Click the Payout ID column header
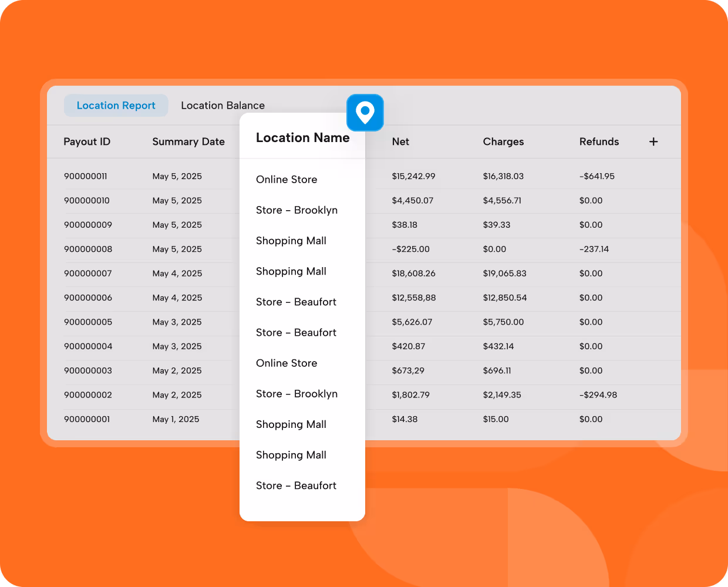This screenshot has width=728, height=587. tap(87, 141)
